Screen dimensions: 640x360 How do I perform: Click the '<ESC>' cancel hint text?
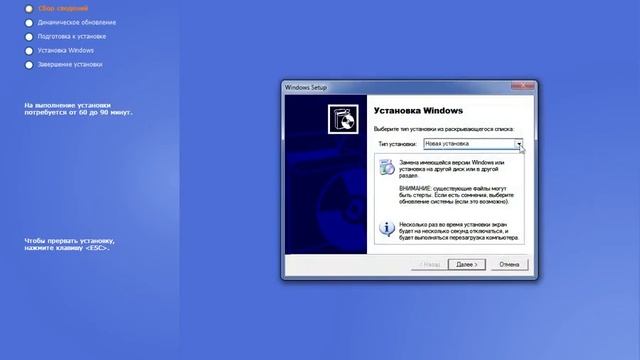pyautogui.click(x=98, y=248)
